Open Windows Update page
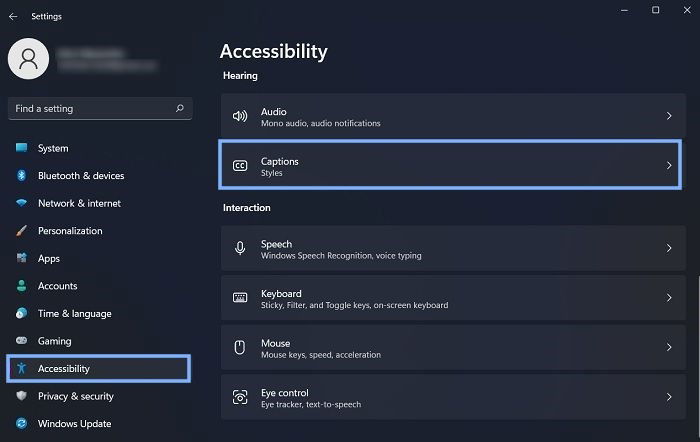This screenshot has height=442, width=700. [99, 424]
